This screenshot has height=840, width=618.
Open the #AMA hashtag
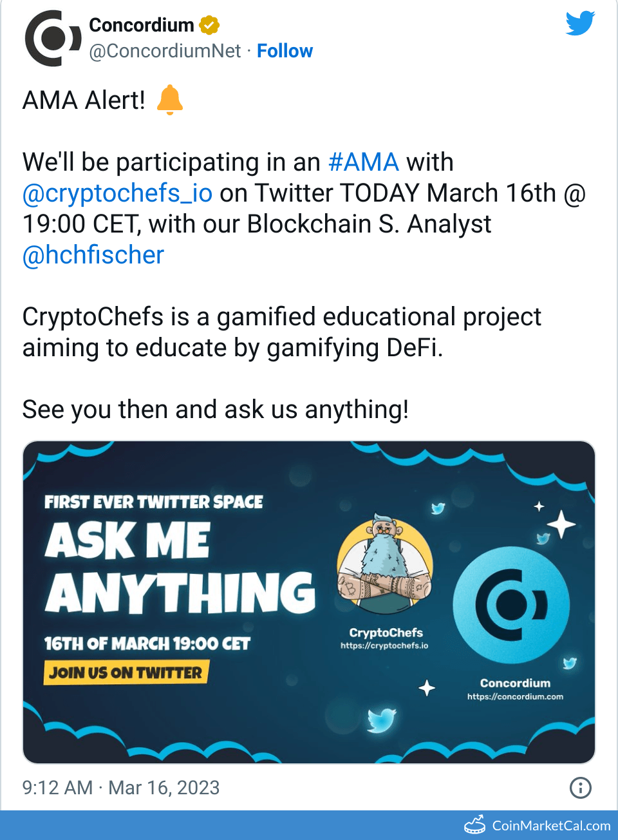point(364,162)
